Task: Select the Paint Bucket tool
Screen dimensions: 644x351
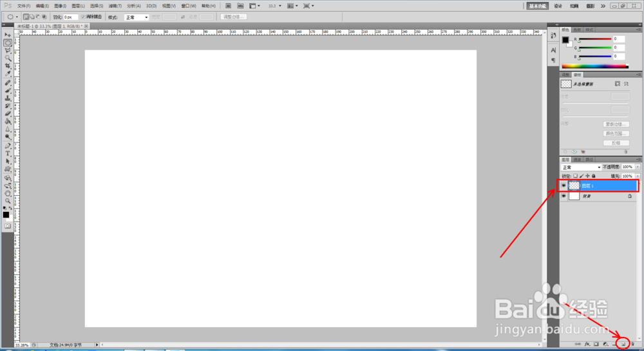Action: pyautogui.click(x=7, y=122)
